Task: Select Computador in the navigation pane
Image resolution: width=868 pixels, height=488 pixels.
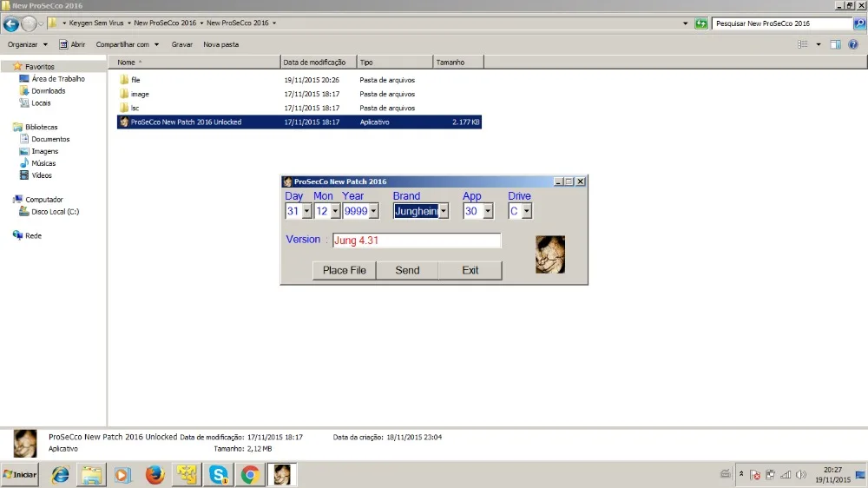Action: tap(43, 200)
